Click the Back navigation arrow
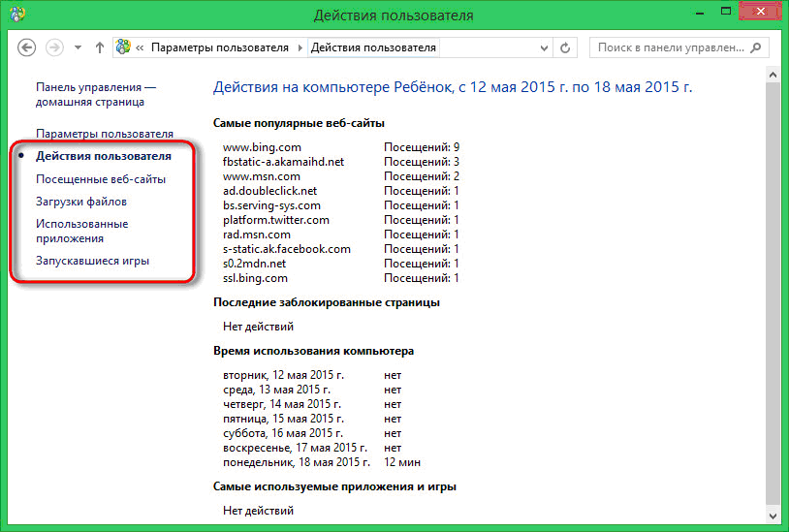 click(x=27, y=47)
